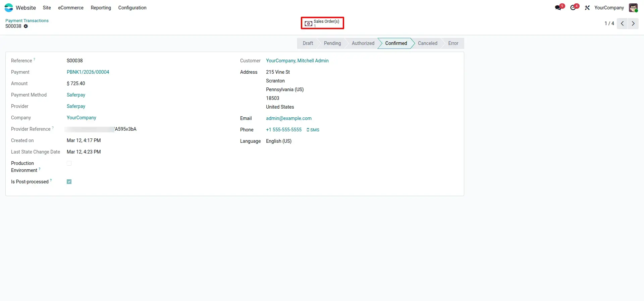Open Saferpay Provider link
Screen dimensions: 644x301
[76, 106]
